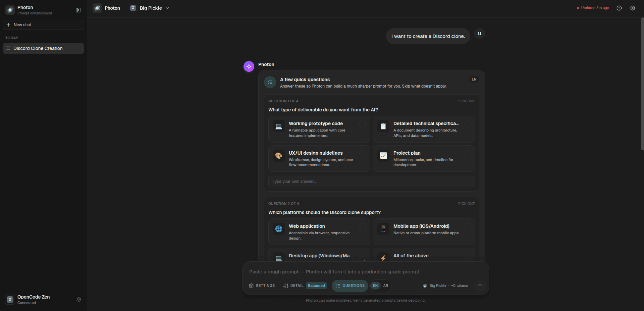Select the Working prototype code radio button
The width and height of the screenshot is (644, 311).
(363, 124)
